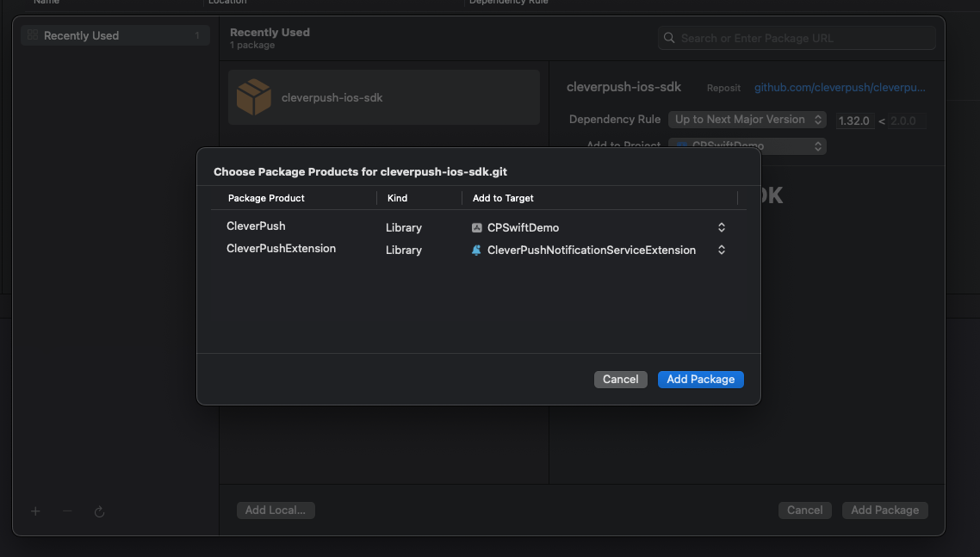Click Library kind for CleverPush row

pos(404,227)
